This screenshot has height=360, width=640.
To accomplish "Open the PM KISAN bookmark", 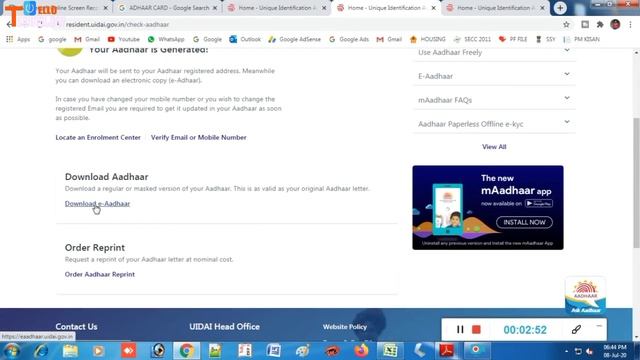I will pyautogui.click(x=582, y=39).
